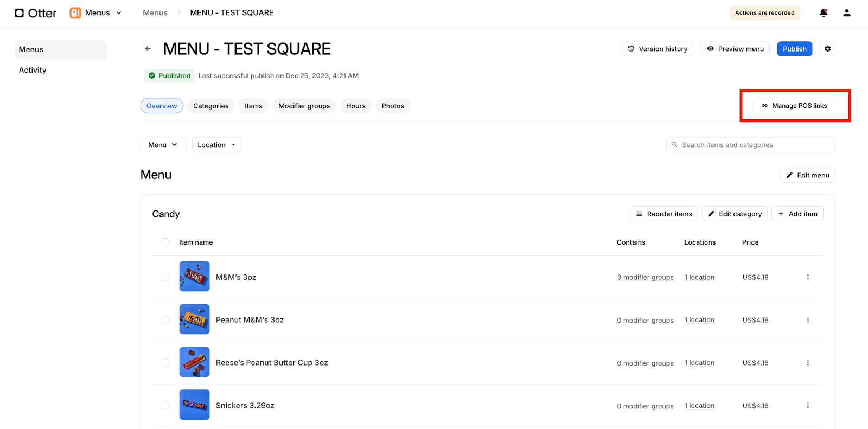Image resolution: width=868 pixels, height=429 pixels.
Task: Expand the Menus app switcher dropdown
Action: [x=97, y=13]
